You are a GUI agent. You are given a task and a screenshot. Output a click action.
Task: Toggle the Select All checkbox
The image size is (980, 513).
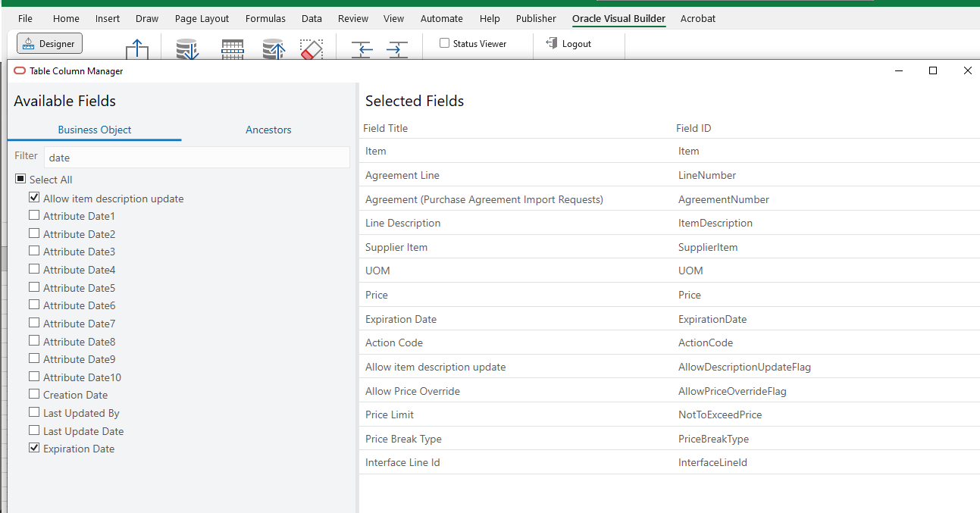[x=20, y=177]
